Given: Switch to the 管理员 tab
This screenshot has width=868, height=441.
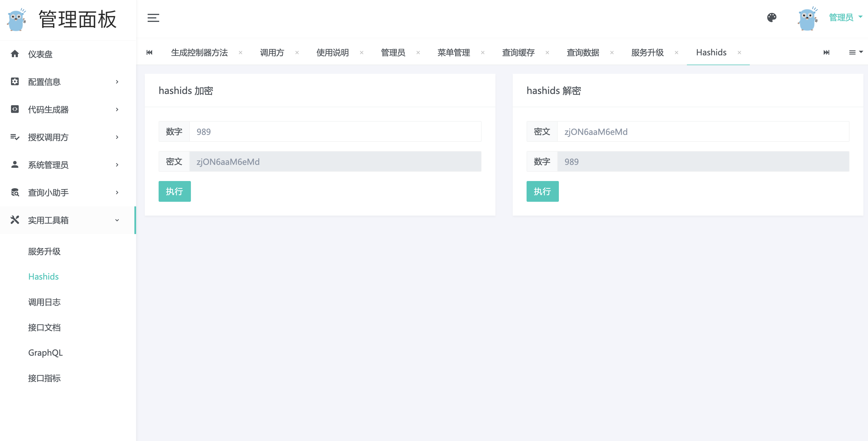Looking at the screenshot, I should pyautogui.click(x=393, y=52).
